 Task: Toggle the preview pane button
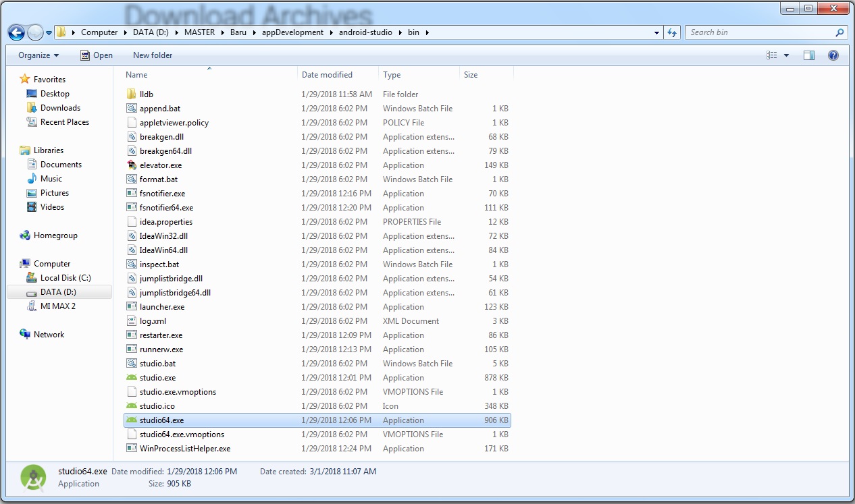click(x=809, y=55)
